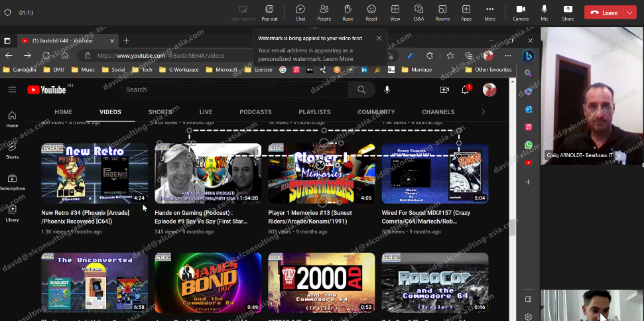
Task: Click the plus icon in Edge sidebar
Action: click(x=528, y=182)
